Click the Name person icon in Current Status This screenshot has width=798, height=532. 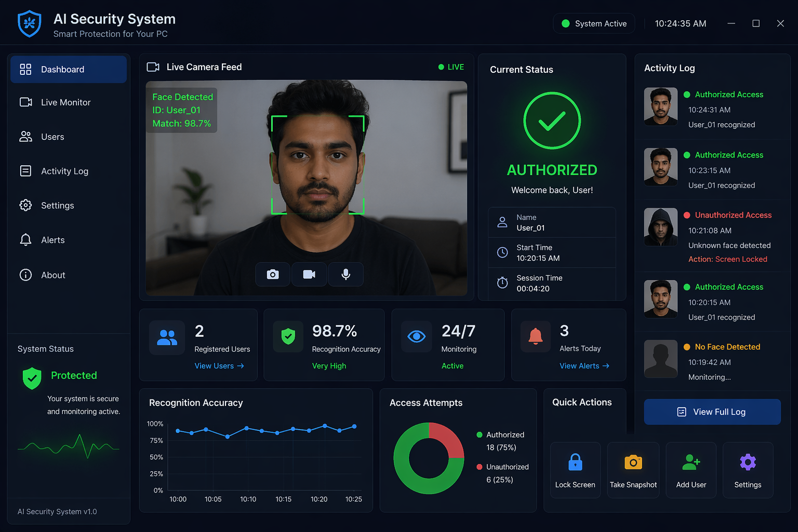(x=502, y=222)
